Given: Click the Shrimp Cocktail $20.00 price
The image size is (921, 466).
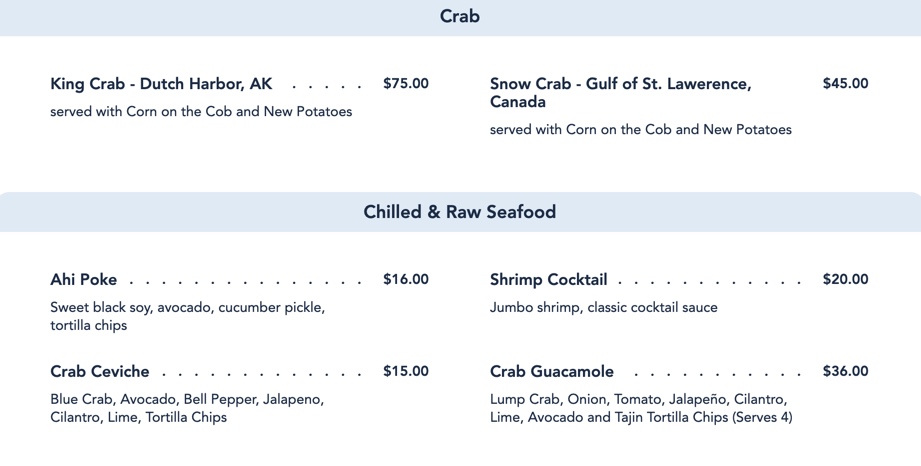Looking at the screenshot, I should [845, 280].
